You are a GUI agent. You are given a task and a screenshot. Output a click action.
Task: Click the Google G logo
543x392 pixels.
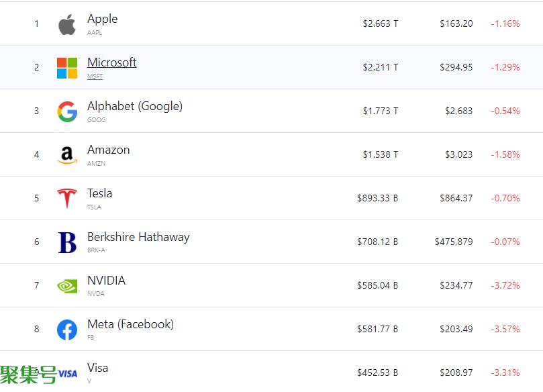67,111
